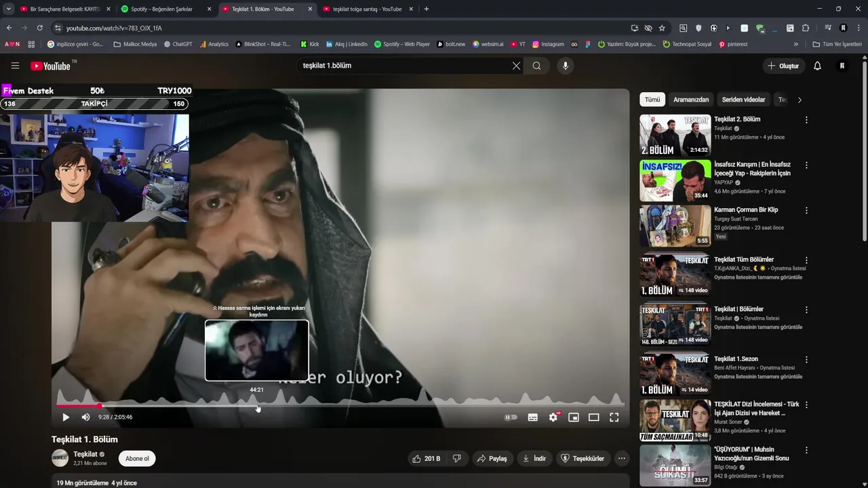Open options for Teşkilat Tüm Bölümler
The height and width of the screenshot is (488, 868).
click(806, 260)
